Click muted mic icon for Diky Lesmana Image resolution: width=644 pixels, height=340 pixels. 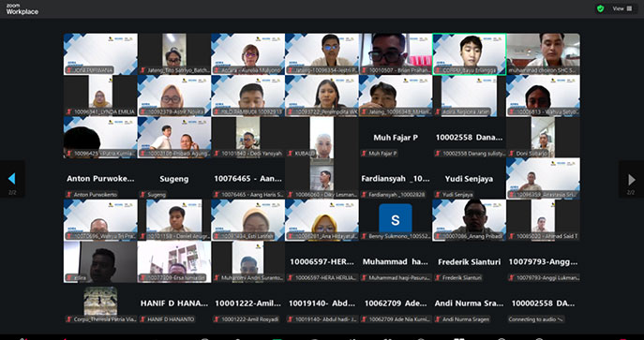tap(291, 195)
